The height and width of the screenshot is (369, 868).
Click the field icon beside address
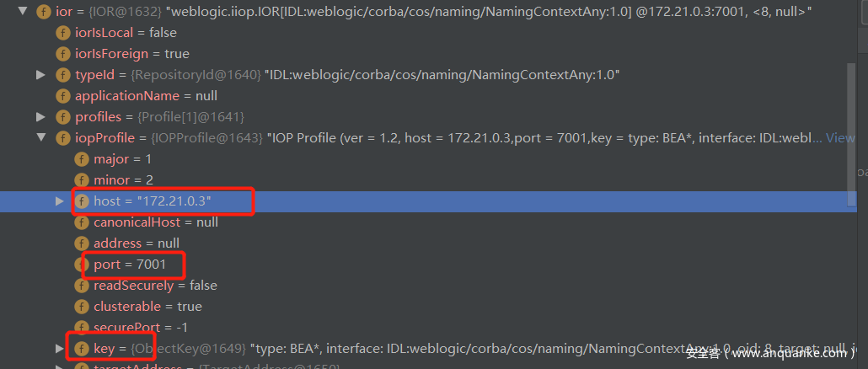(81, 243)
